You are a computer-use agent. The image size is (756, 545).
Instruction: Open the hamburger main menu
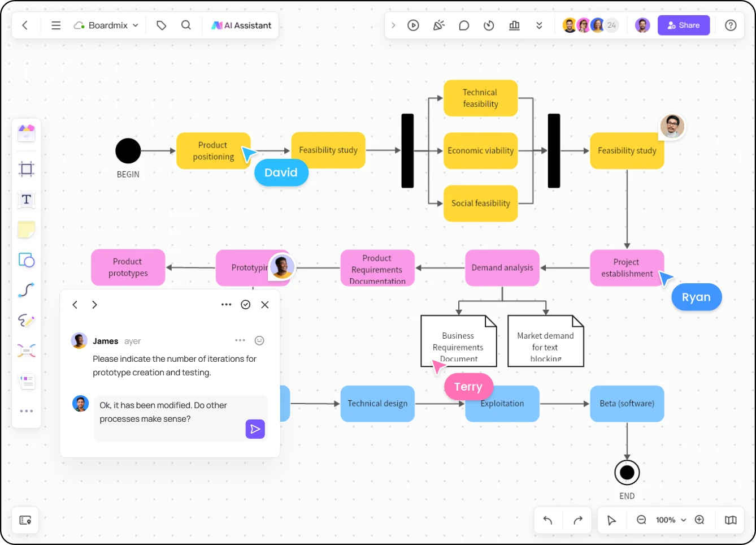point(56,25)
